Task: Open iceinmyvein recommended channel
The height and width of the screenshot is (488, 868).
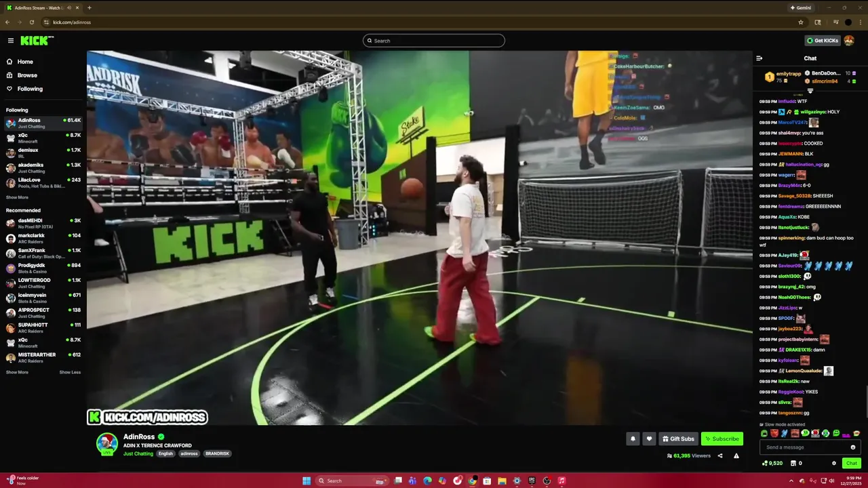Action: point(43,298)
